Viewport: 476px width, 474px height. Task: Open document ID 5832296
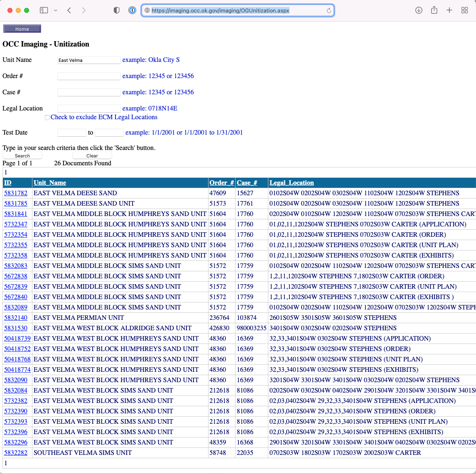tap(16, 442)
